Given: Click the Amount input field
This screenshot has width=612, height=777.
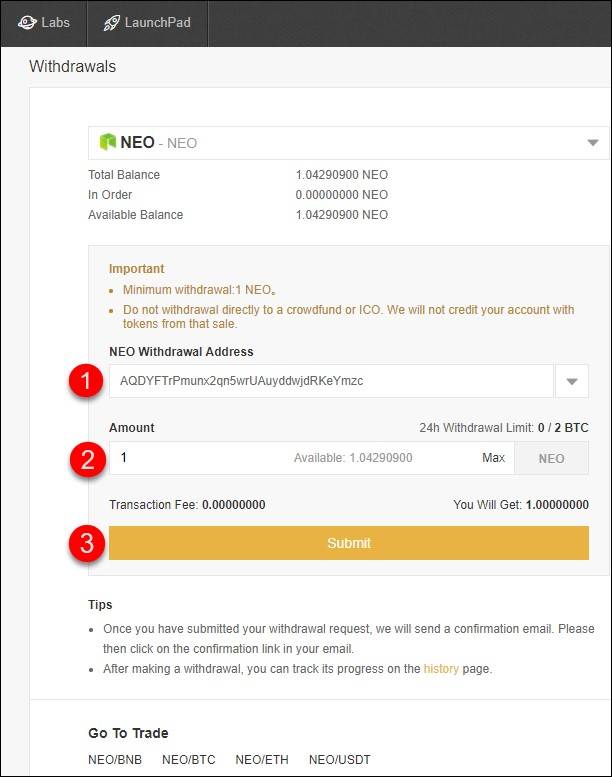Looking at the screenshot, I should [200, 458].
